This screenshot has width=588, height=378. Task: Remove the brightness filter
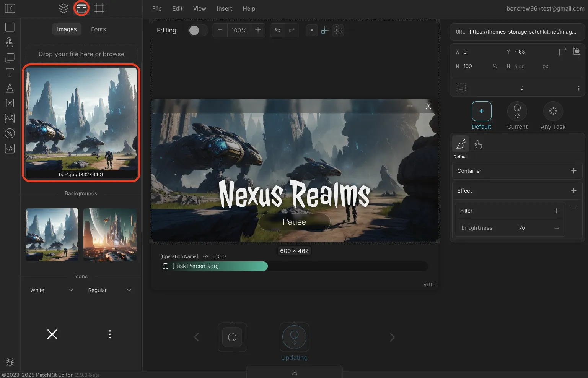[557, 228]
